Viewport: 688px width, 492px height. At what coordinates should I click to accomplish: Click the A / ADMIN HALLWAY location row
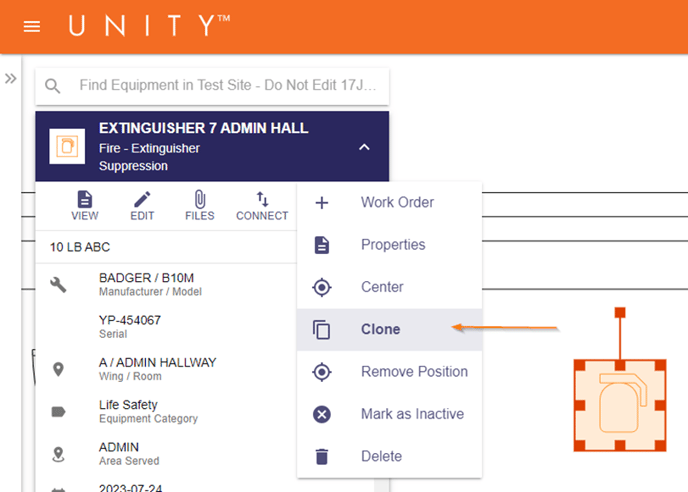(166, 369)
